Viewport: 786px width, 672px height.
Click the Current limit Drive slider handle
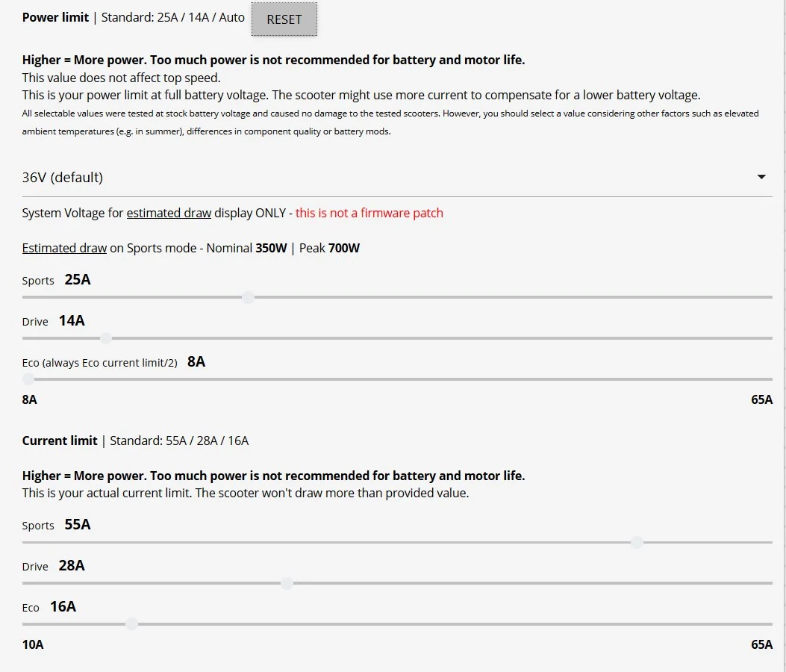pos(287,583)
